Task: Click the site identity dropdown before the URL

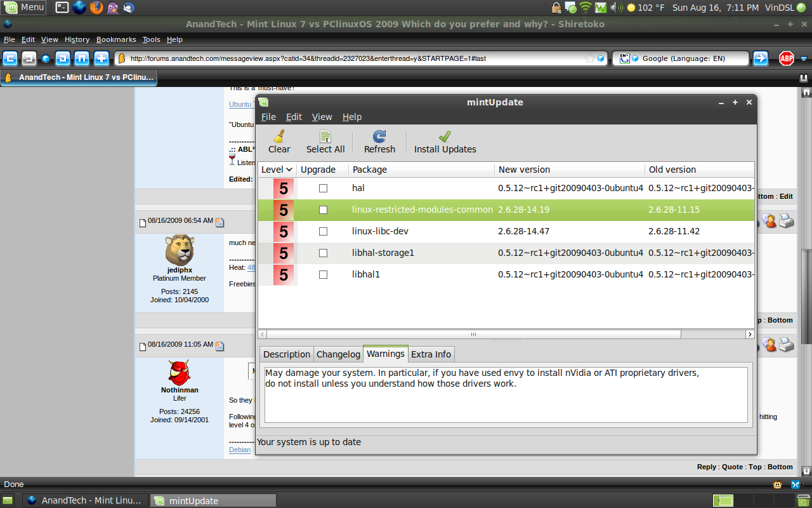Action: click(x=122, y=58)
